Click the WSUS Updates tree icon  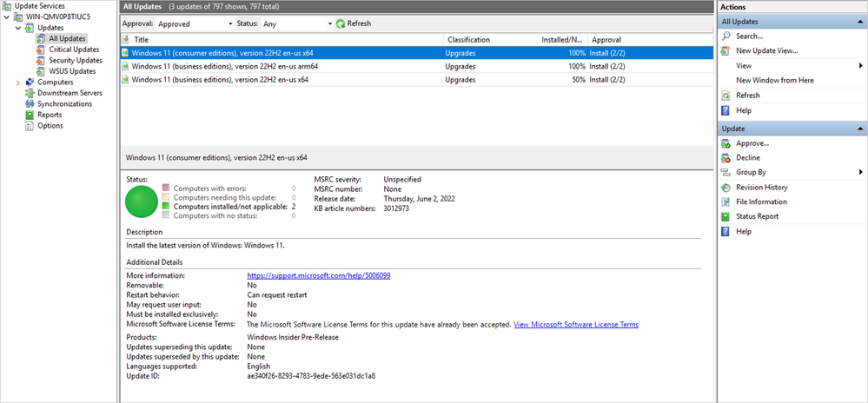pos(41,71)
